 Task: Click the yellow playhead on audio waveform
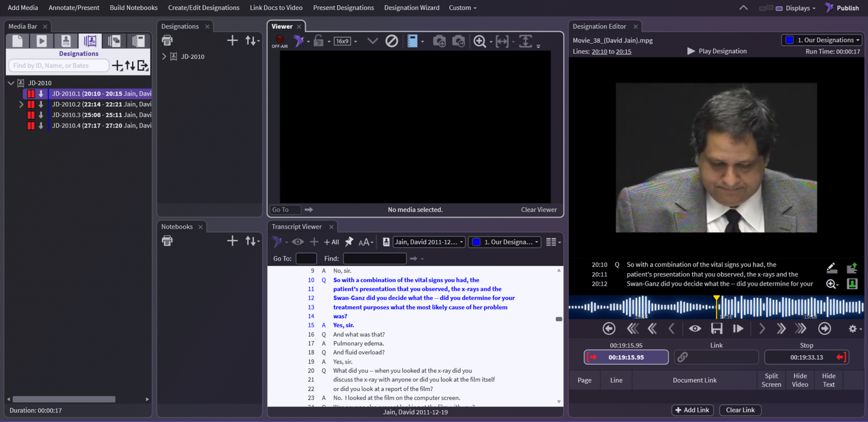pyautogui.click(x=716, y=299)
